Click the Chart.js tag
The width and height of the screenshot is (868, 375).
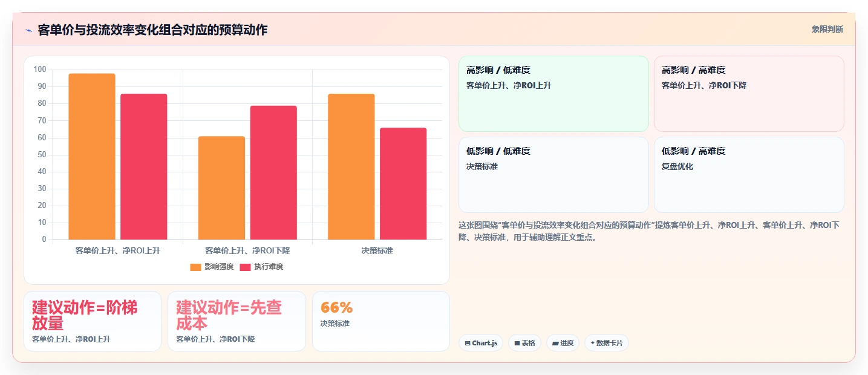[481, 343]
